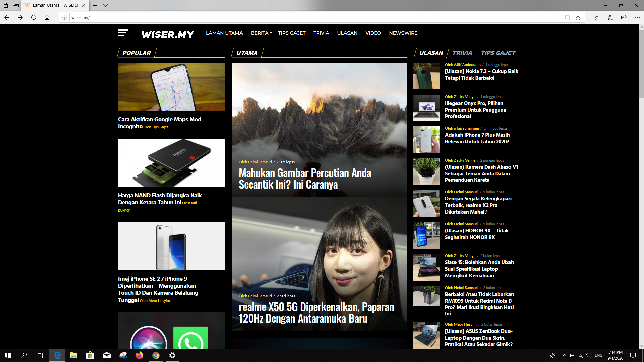644x362 pixels.
Task: Open the Favorites hub icon
Action: pyautogui.click(x=597, y=17)
